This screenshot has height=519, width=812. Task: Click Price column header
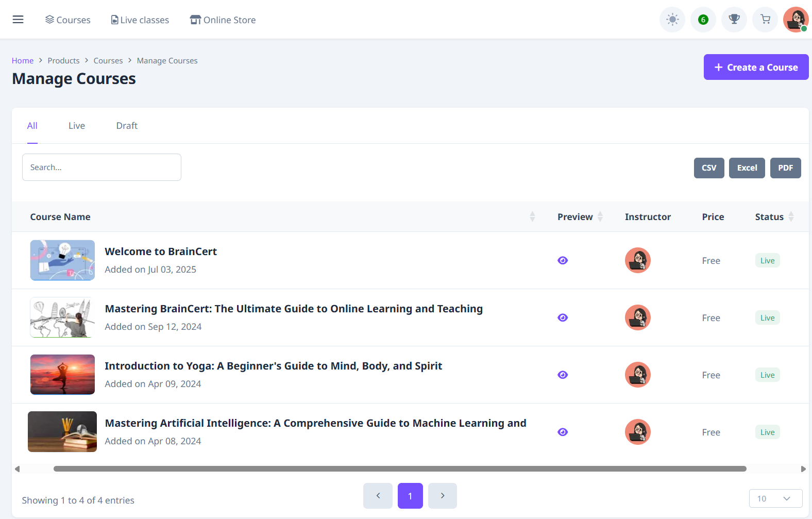(x=713, y=217)
